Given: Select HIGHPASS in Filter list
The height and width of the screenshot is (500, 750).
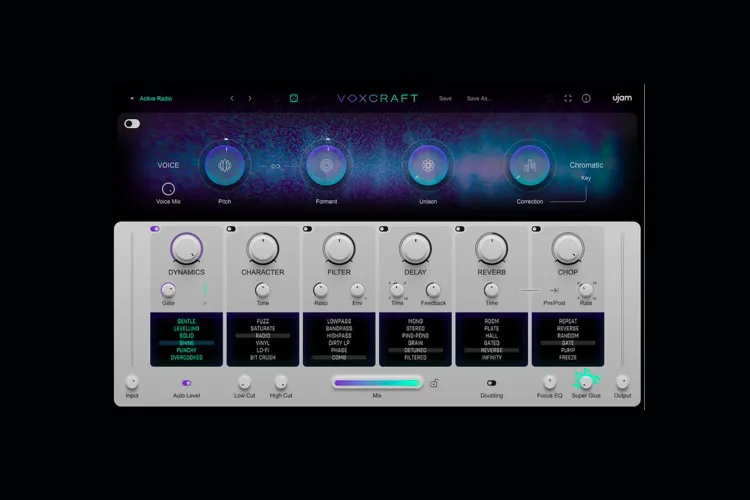Looking at the screenshot, I should tap(339, 336).
